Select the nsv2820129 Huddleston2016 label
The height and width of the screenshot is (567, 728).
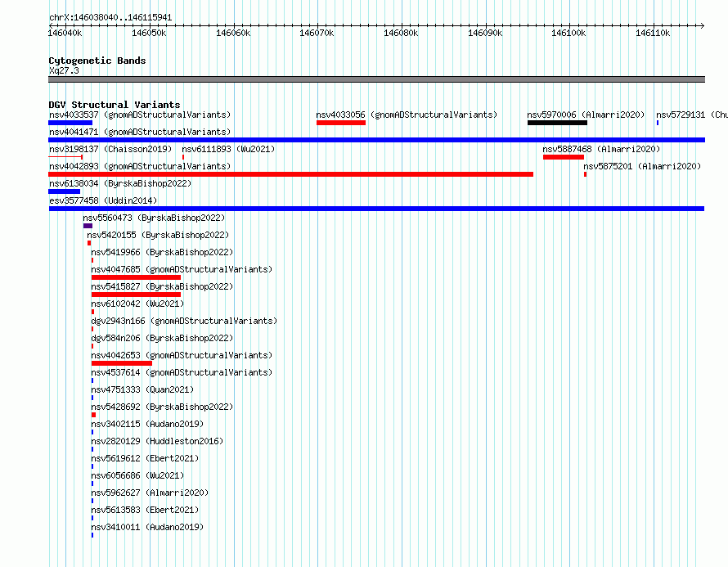157,441
